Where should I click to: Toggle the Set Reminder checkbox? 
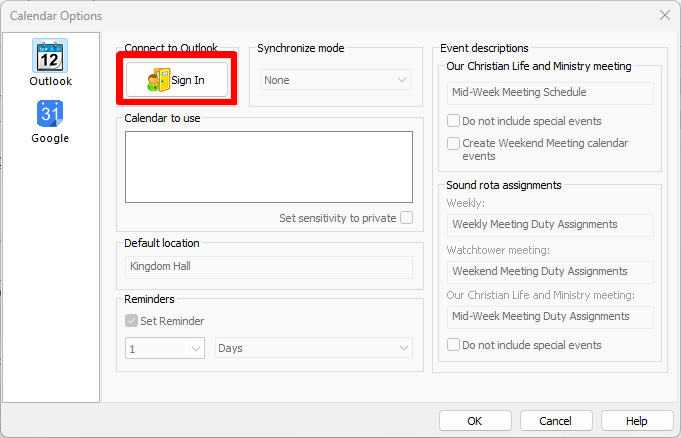click(x=131, y=321)
